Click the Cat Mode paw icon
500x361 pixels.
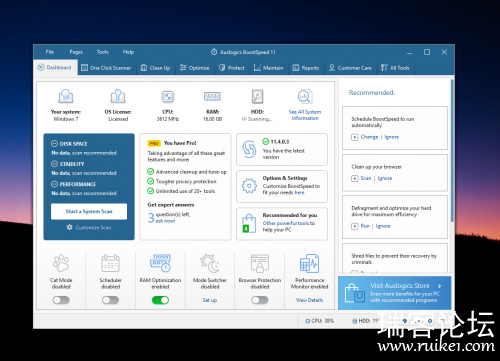click(x=61, y=263)
